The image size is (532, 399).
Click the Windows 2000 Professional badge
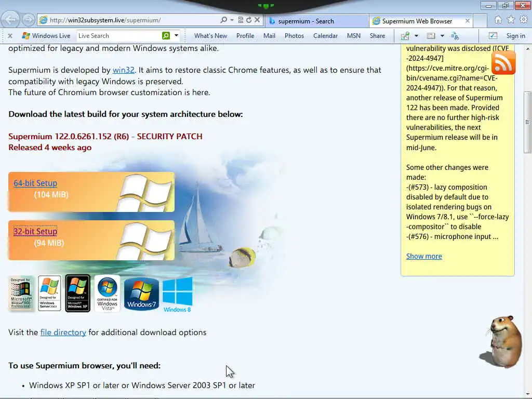[x=21, y=294]
